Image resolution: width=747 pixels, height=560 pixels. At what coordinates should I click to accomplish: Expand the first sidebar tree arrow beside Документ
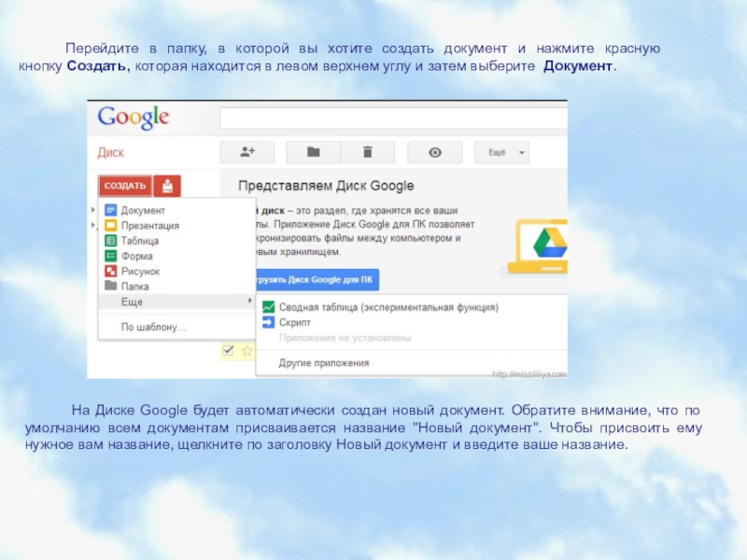coord(92,210)
